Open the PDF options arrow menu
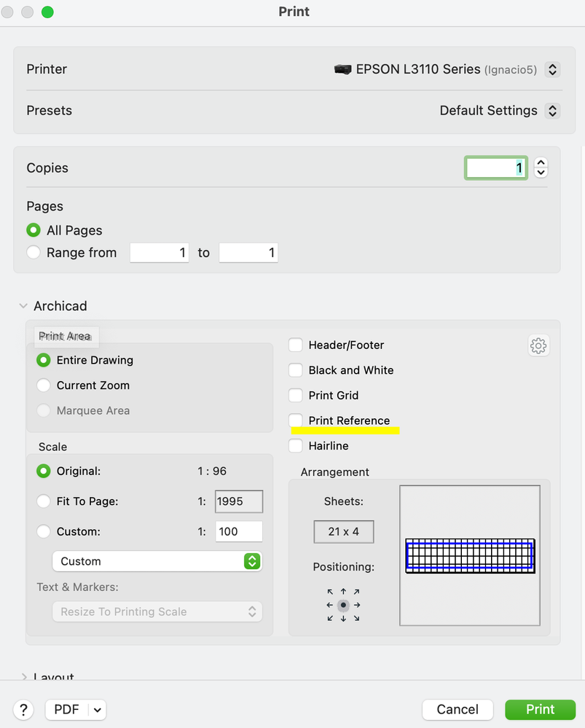 click(x=97, y=710)
